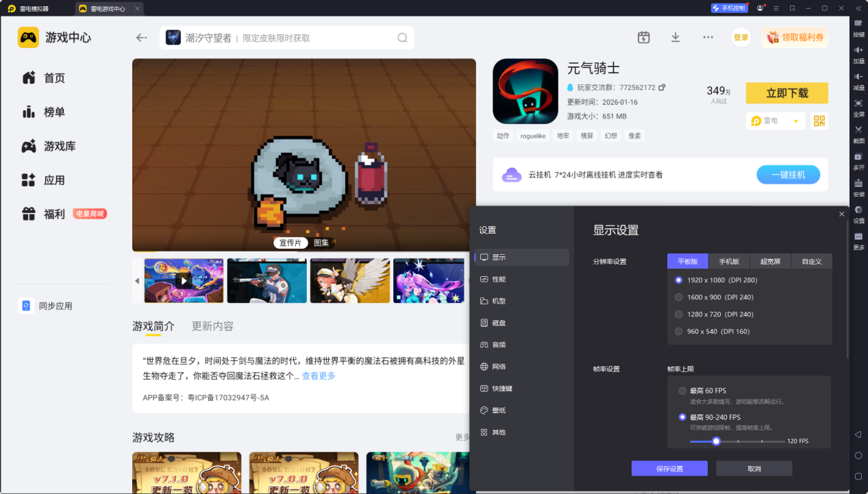The height and width of the screenshot is (494, 868).
Task: Open calendar reservation icon
Action: [x=643, y=38]
